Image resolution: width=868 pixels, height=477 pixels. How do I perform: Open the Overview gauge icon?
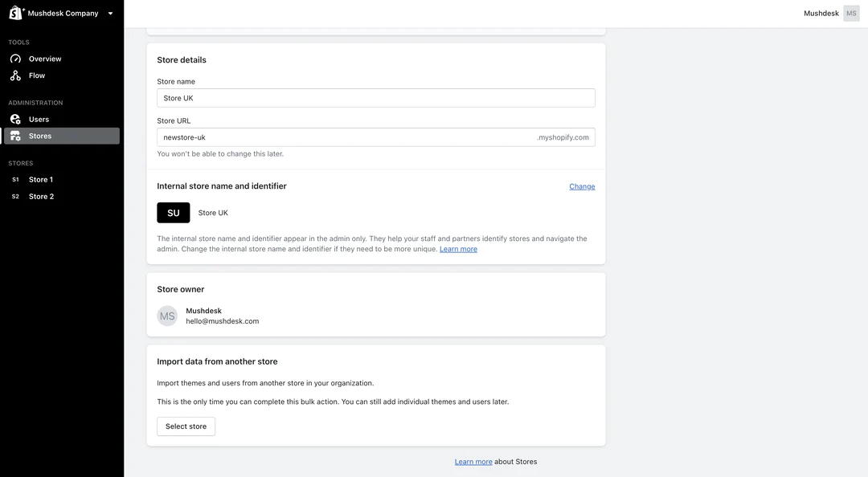[x=15, y=59]
